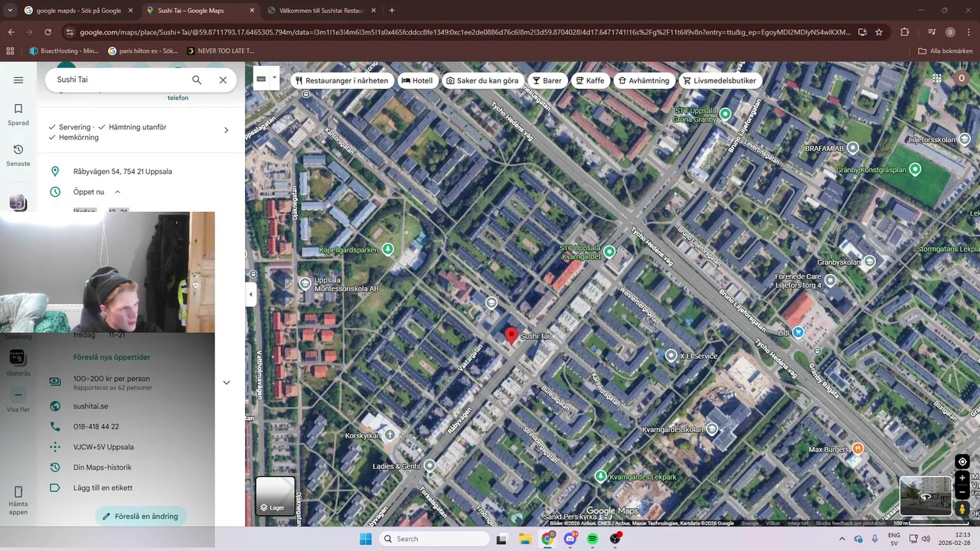The height and width of the screenshot is (551, 980).
Task: Switch to the google mapds search tab
Action: point(78,11)
